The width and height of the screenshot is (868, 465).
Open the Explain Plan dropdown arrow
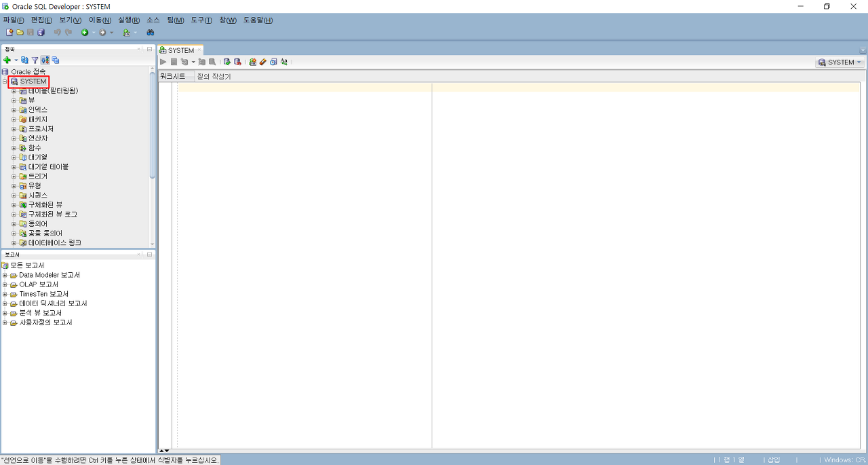[x=193, y=62]
